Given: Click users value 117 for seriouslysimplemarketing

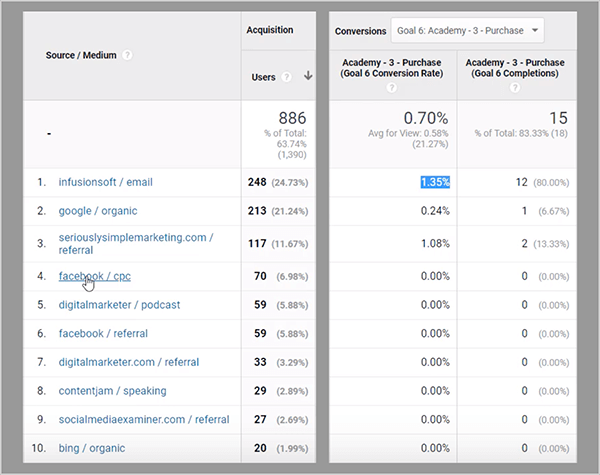Looking at the screenshot, I should pos(257,243).
